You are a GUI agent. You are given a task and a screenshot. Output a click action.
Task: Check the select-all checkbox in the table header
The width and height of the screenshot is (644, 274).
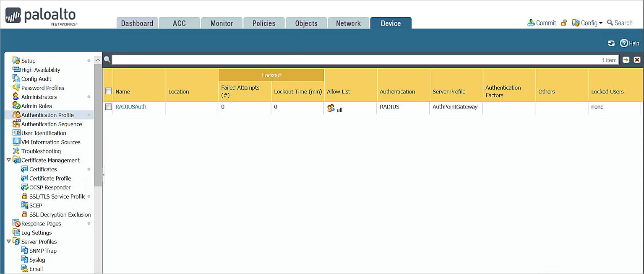pos(108,90)
